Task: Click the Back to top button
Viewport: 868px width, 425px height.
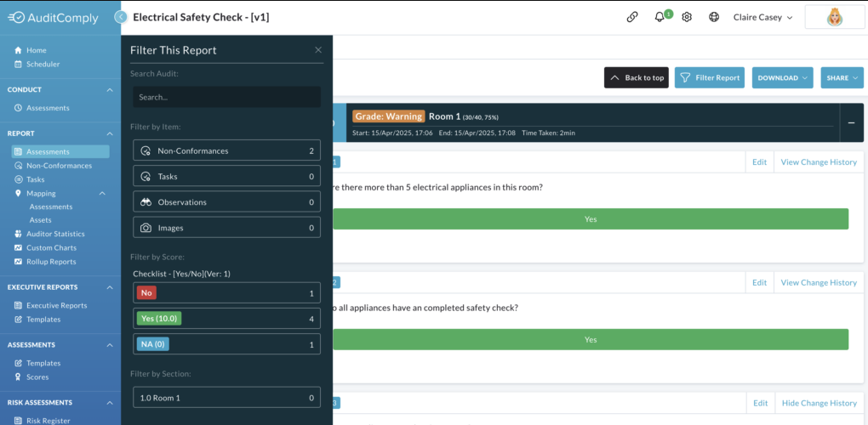Action: (x=637, y=78)
